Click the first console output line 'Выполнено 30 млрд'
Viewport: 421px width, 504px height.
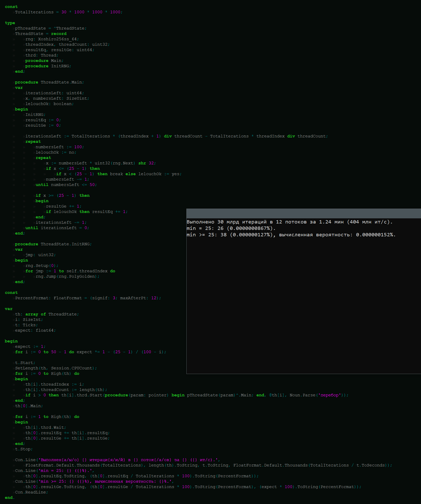(289, 222)
